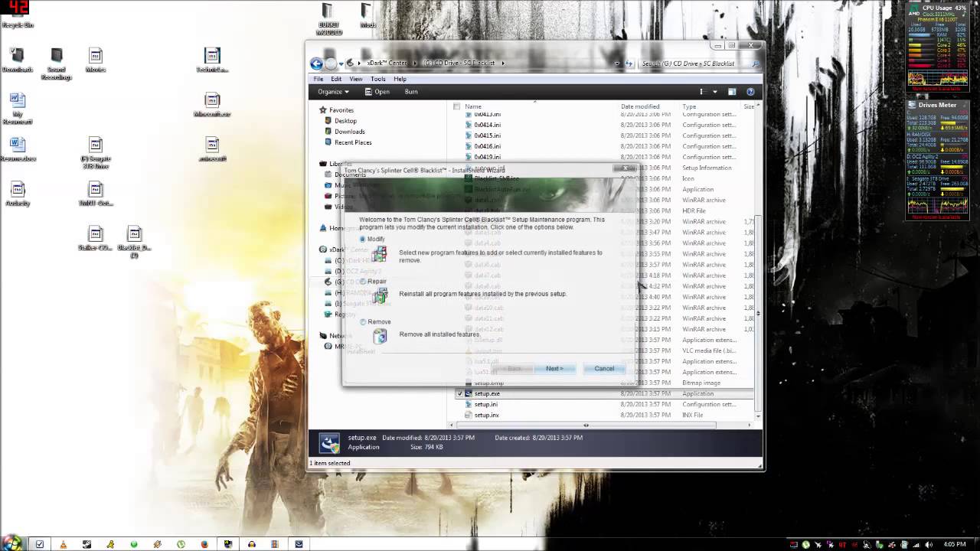Click the Modify features icon in the wizard
The image size is (980, 551).
(380, 254)
